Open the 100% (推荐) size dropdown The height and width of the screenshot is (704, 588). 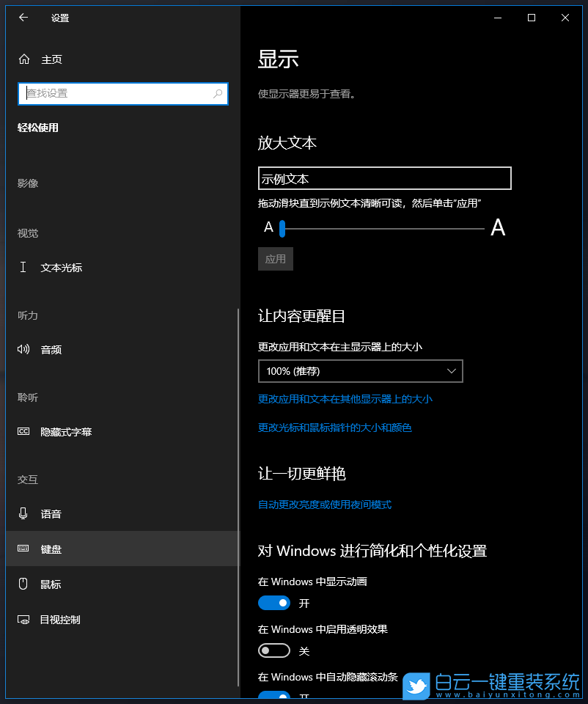coord(360,371)
